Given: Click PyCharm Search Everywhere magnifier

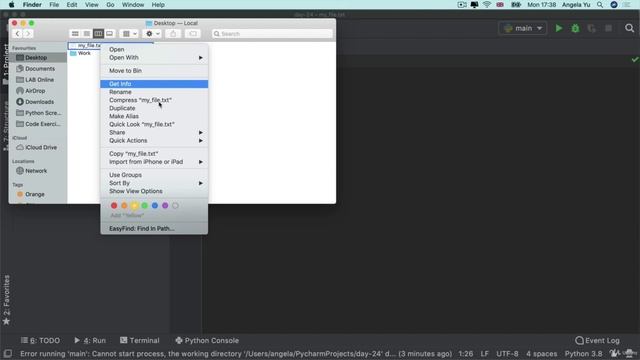Looking at the screenshot, I should [x=629, y=28].
